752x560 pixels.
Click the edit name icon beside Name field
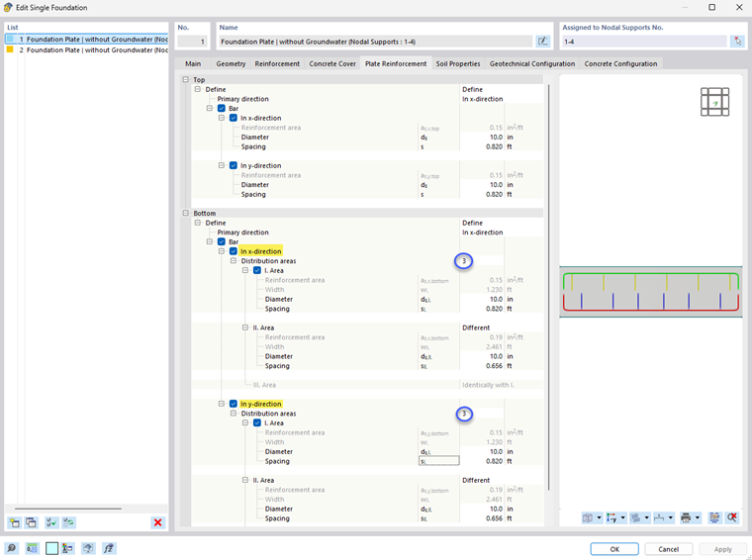pos(542,42)
